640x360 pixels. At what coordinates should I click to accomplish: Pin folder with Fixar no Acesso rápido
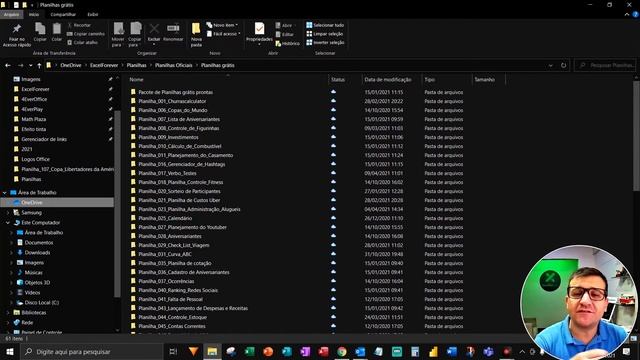(17, 35)
